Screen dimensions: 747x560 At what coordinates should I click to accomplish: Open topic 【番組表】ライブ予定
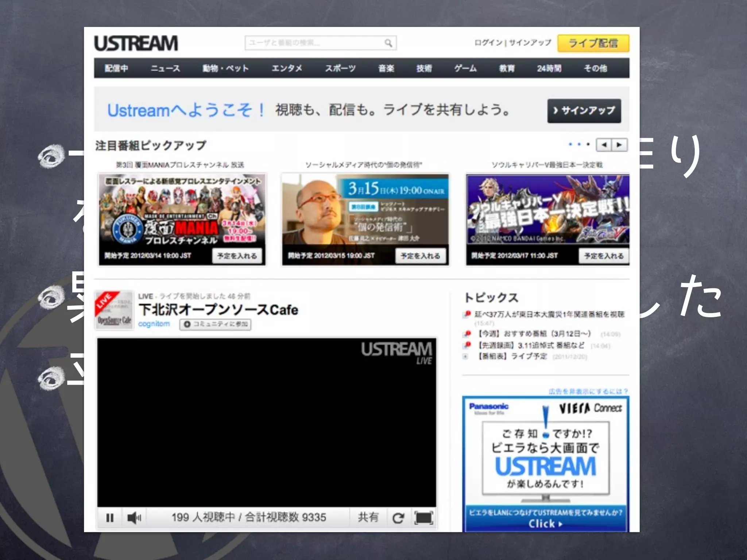[x=512, y=356]
